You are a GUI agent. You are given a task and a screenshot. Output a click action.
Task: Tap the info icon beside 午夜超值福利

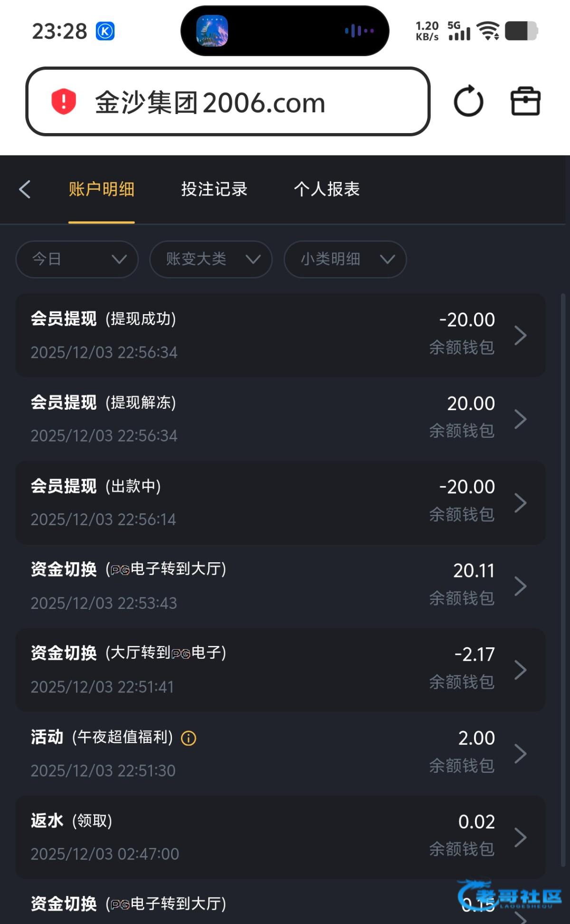tap(189, 738)
